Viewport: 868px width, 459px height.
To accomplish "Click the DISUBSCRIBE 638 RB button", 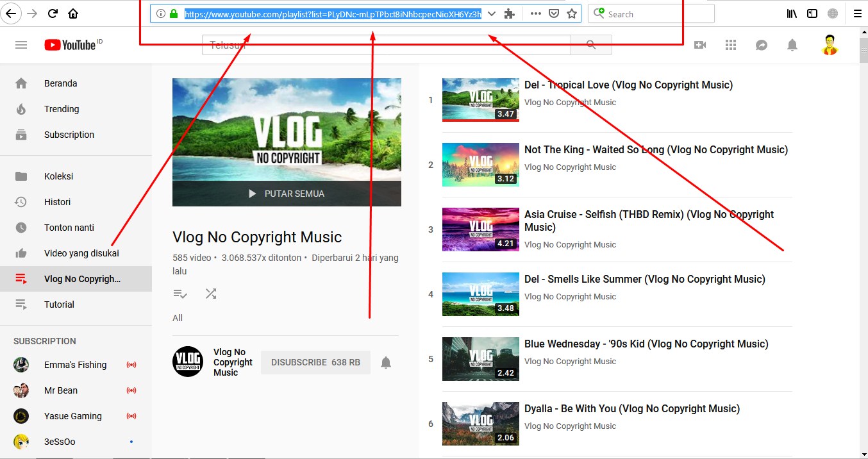I will [x=315, y=362].
